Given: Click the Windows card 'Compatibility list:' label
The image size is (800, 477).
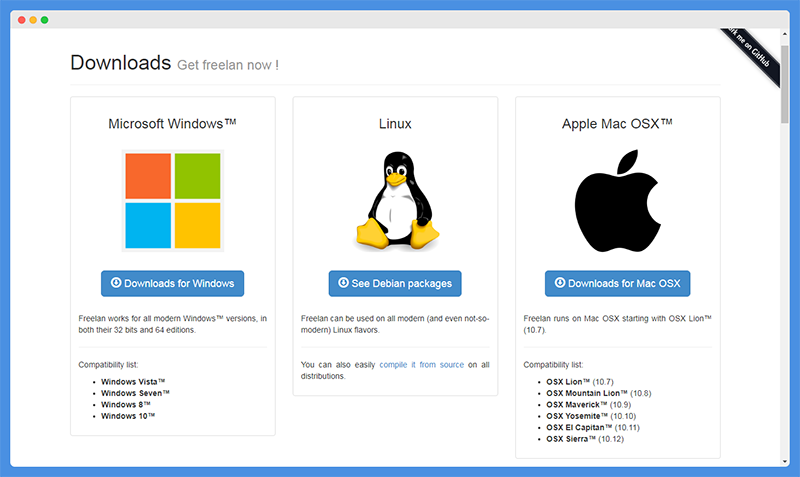Looking at the screenshot, I should (108, 365).
